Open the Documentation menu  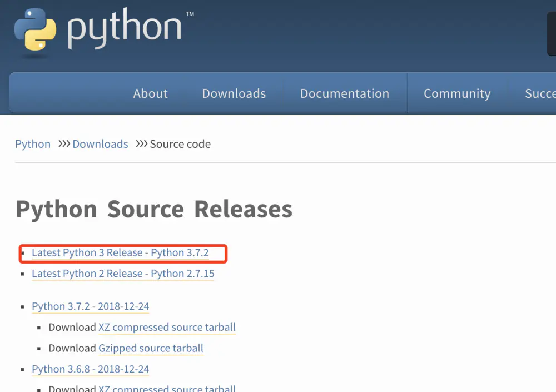pyautogui.click(x=344, y=93)
